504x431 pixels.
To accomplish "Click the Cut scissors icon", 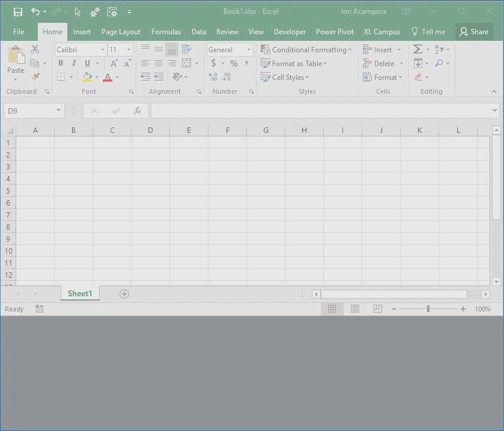I will point(35,50).
